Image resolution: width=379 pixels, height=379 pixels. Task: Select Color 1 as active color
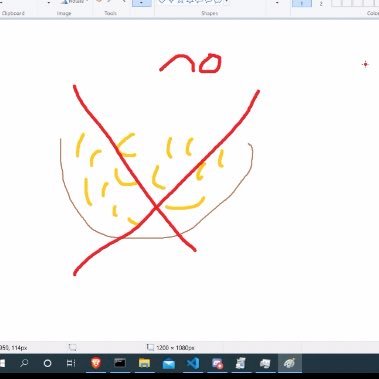click(302, 3)
